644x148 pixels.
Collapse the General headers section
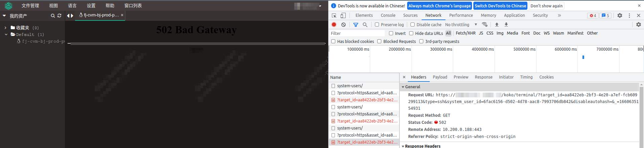[403, 87]
